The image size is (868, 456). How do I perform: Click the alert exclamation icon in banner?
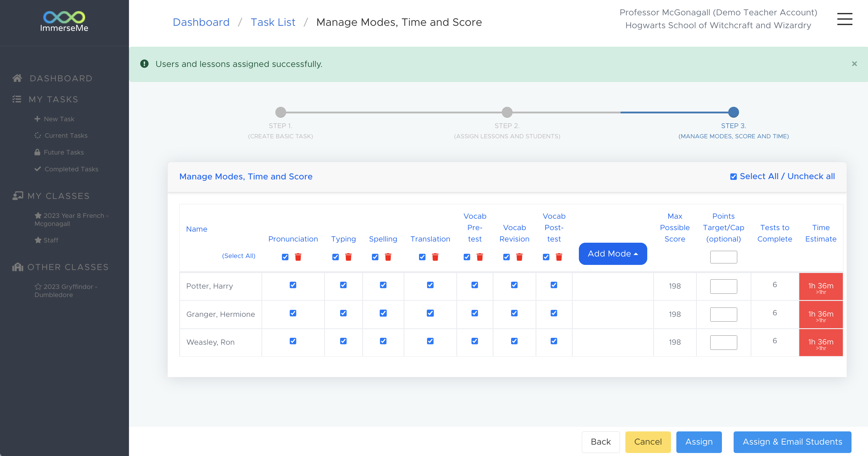pos(144,64)
